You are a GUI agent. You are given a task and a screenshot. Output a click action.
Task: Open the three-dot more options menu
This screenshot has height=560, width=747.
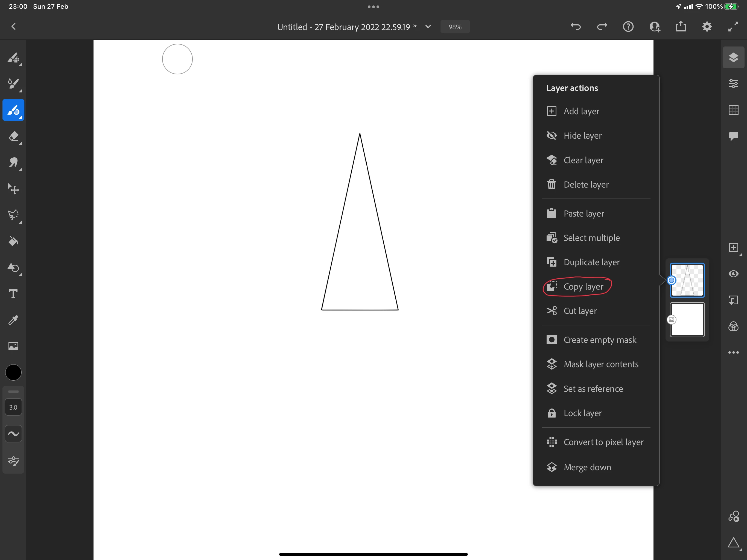coord(733,352)
